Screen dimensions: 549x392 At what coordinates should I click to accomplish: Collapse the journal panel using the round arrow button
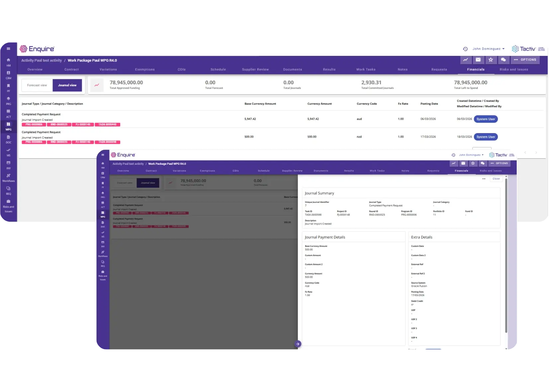click(298, 344)
